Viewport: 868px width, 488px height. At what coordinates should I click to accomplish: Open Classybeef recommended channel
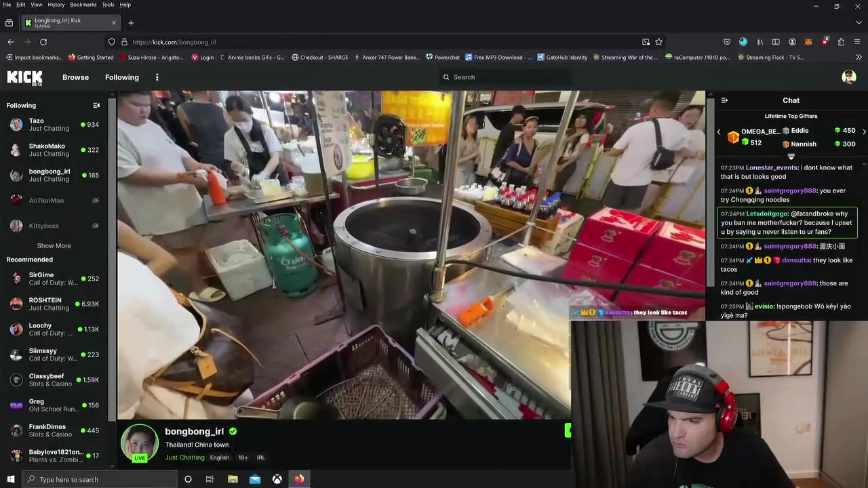click(x=54, y=380)
